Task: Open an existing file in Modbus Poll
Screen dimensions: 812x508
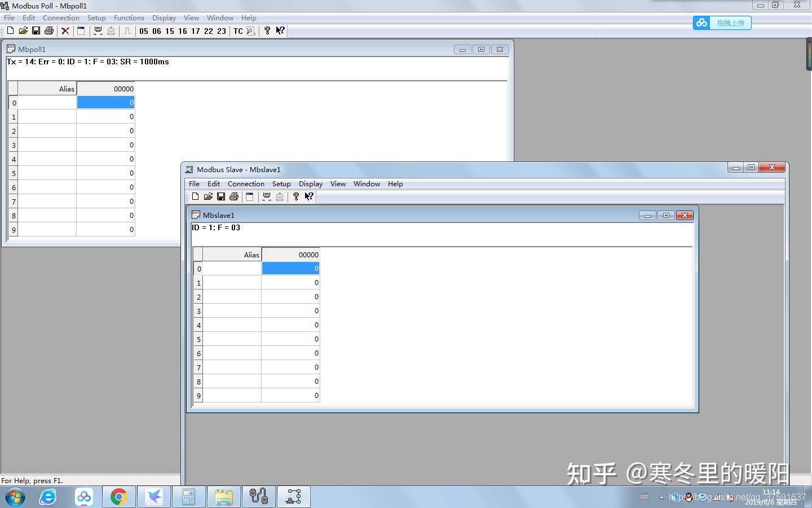Action: [23, 31]
